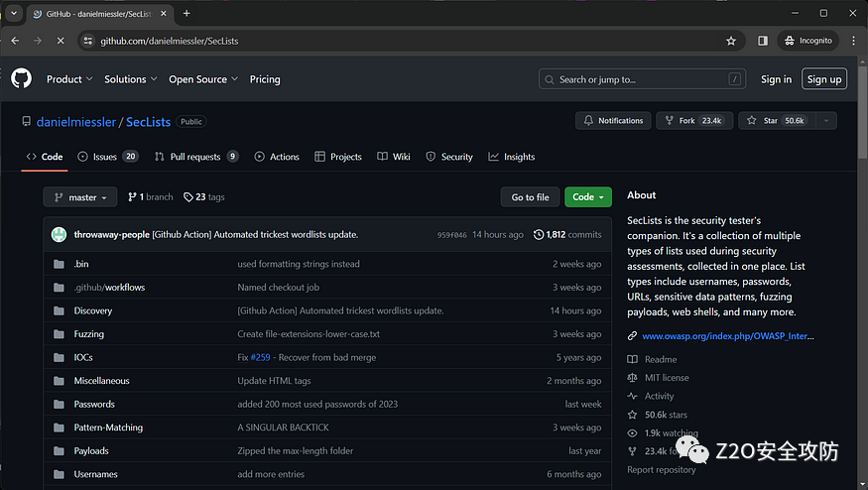Click the browser address bar URL
This screenshot has width=868, height=490.
(x=170, y=41)
